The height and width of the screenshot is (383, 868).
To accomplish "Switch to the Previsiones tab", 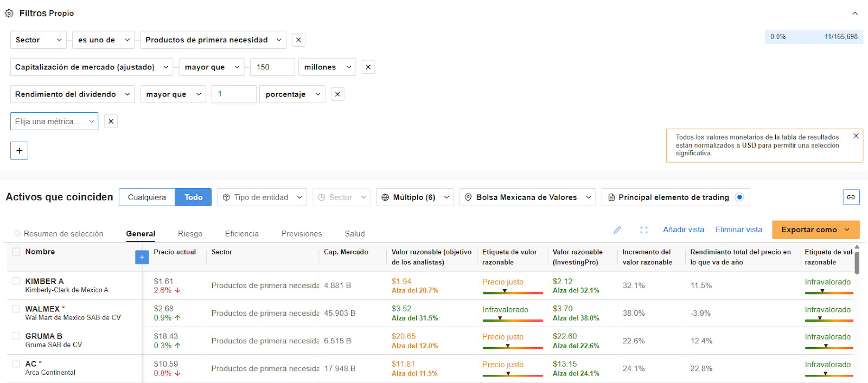I will point(302,234).
